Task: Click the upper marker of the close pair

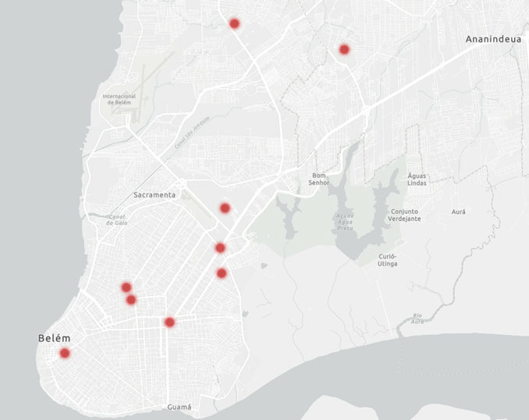Action: coord(126,287)
